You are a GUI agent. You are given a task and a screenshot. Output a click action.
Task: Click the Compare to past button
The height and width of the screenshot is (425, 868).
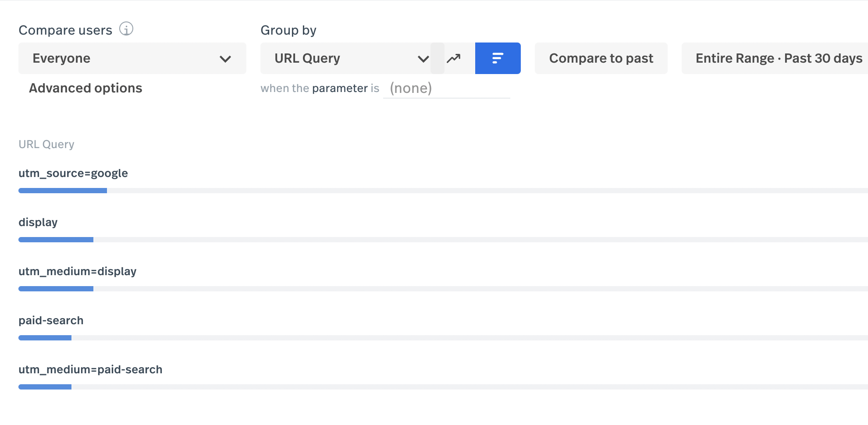(601, 58)
